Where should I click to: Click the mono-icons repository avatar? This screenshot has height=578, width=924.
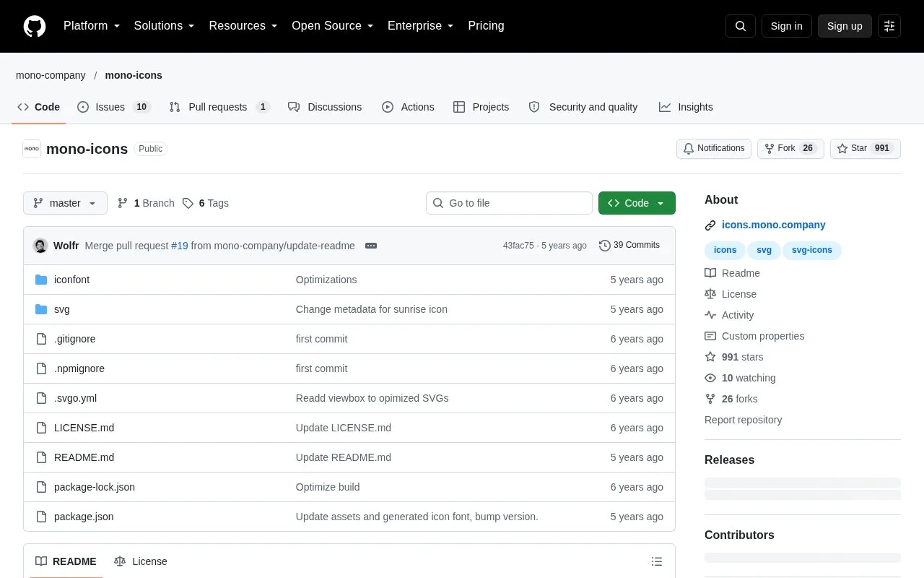(x=32, y=149)
